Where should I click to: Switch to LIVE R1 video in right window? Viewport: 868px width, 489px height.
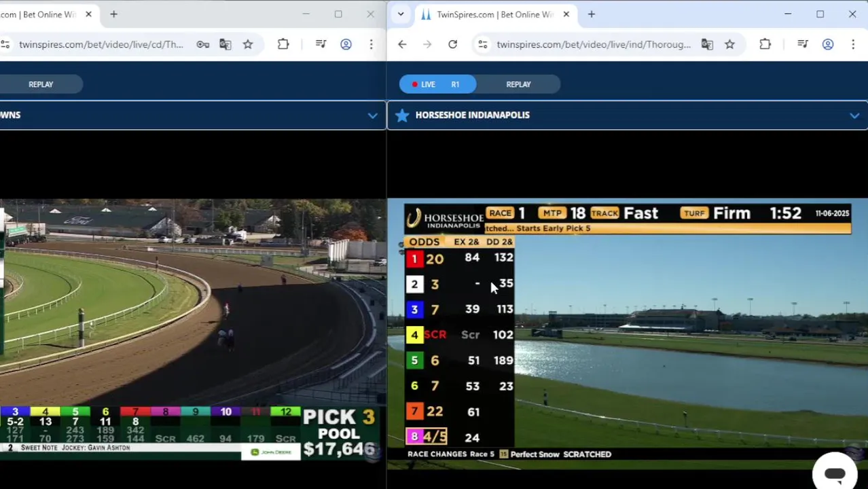[x=437, y=84]
